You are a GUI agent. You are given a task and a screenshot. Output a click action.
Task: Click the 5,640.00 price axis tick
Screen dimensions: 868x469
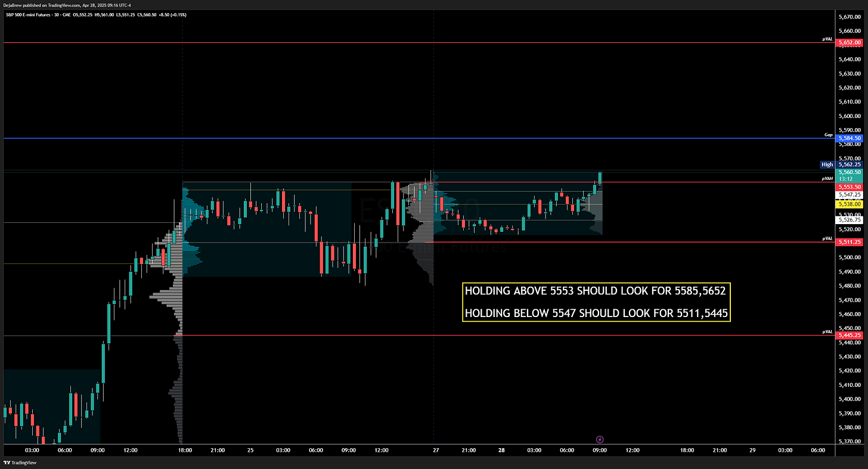(x=849, y=59)
